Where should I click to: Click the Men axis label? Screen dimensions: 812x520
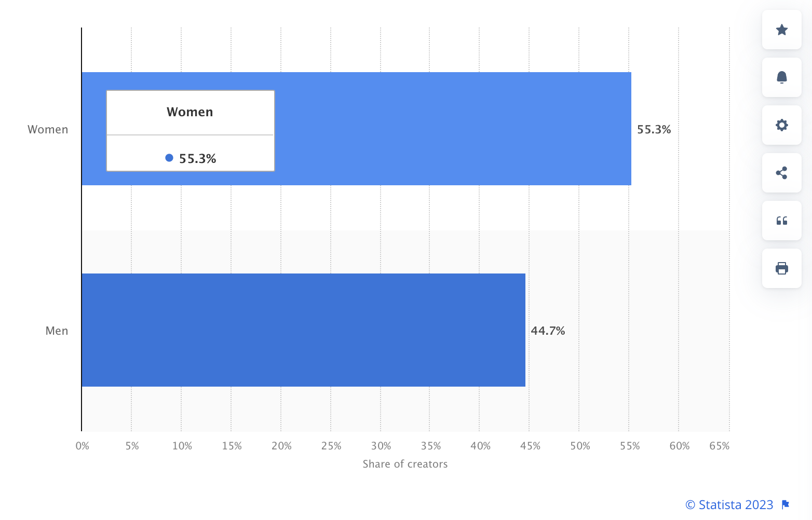(x=57, y=331)
